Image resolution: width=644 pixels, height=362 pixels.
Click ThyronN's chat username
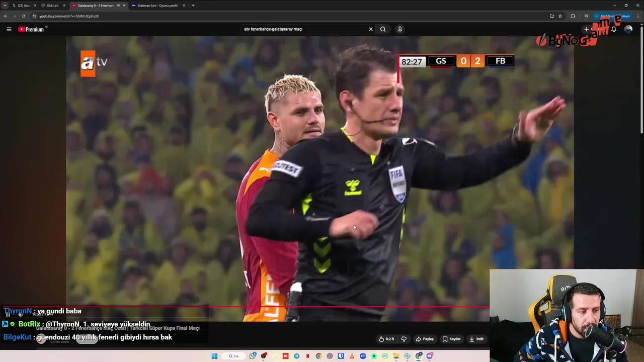coord(18,311)
